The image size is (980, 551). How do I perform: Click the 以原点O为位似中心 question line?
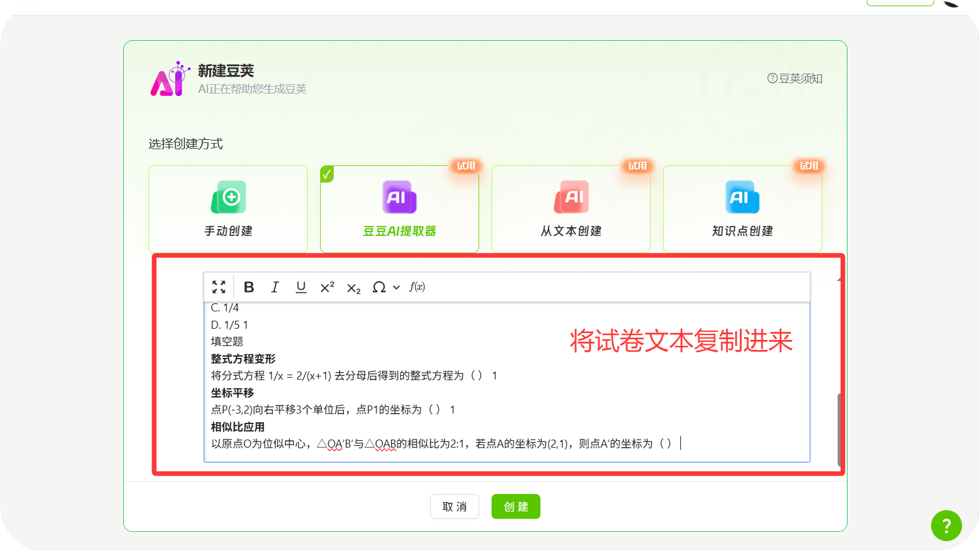[441, 444]
